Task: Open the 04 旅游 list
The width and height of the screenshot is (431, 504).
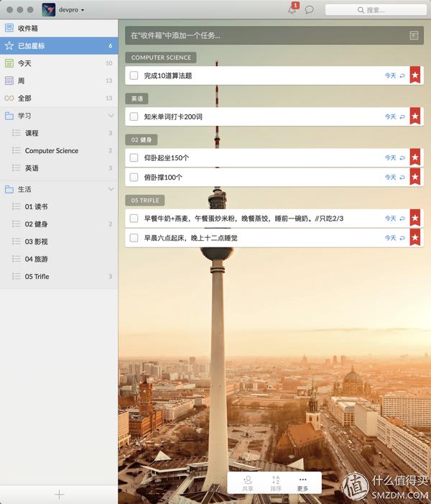Action: click(x=59, y=259)
